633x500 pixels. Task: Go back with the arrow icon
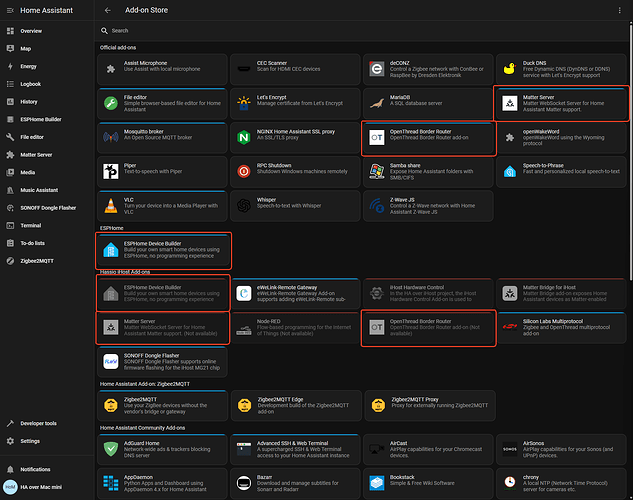107,10
